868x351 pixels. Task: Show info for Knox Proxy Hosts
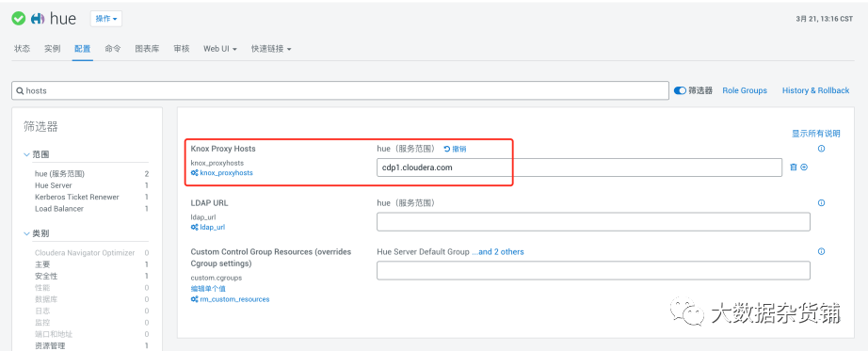tap(821, 149)
